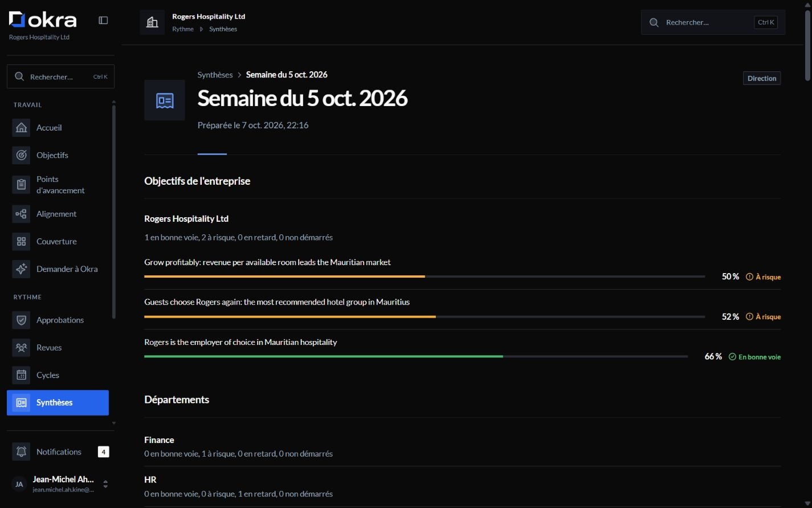The image size is (812, 508).
Task: Open the Objectifs target icon
Action: pyautogui.click(x=21, y=155)
